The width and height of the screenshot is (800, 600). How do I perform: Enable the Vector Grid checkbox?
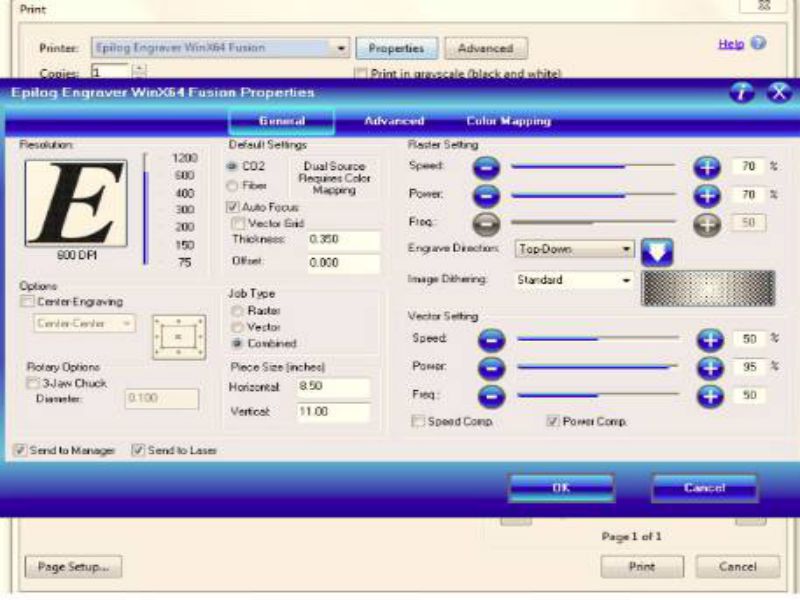(238, 223)
